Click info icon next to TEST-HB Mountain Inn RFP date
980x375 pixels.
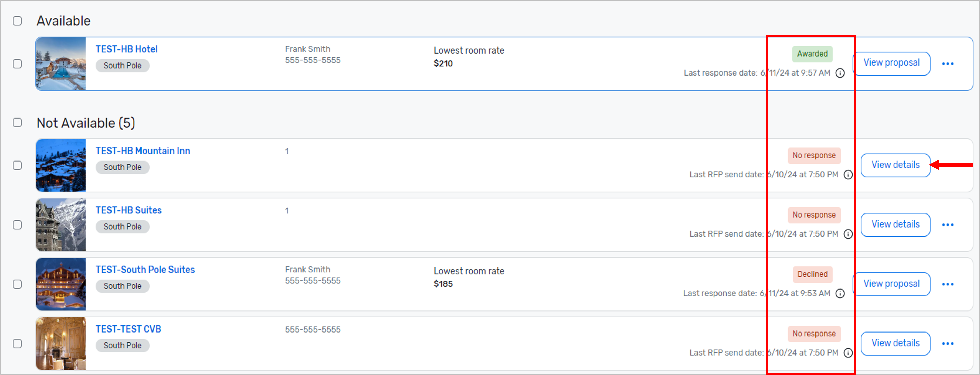point(848,174)
